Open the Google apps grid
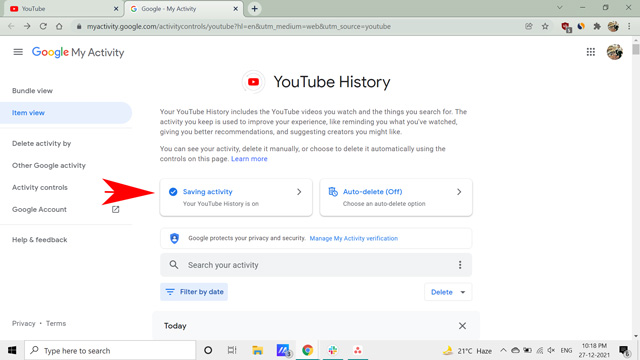 click(591, 52)
